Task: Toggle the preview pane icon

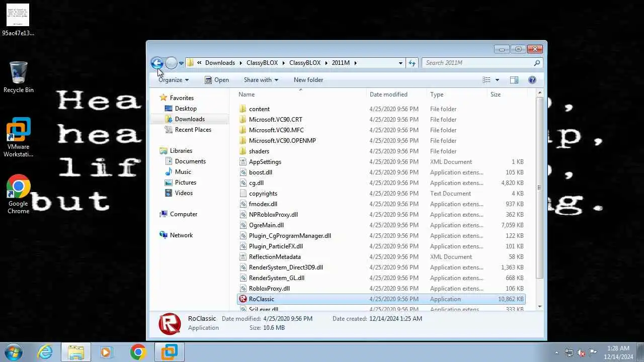Action: (x=514, y=80)
